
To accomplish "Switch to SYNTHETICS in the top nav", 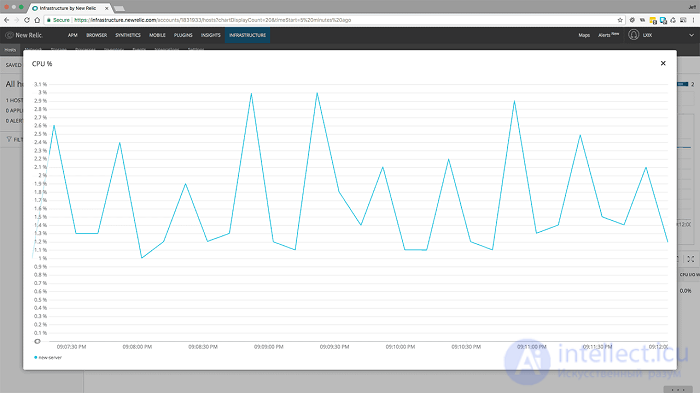I will [128, 35].
